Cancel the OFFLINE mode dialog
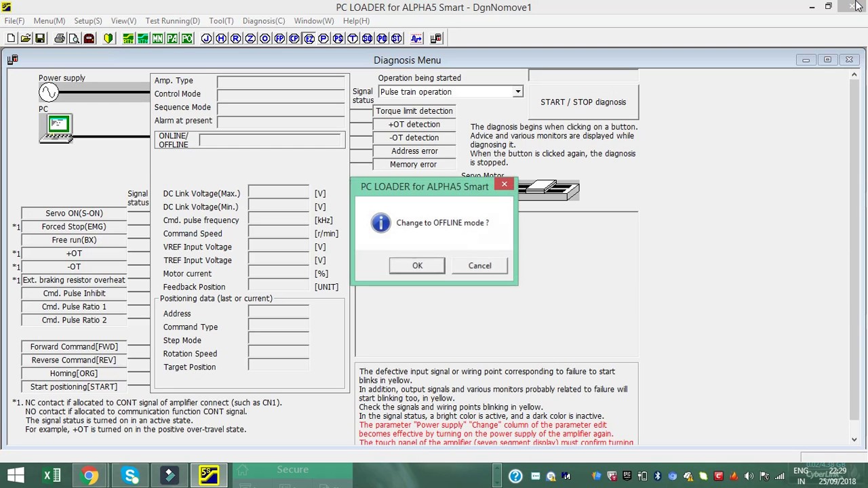The height and width of the screenshot is (488, 868). click(x=479, y=266)
